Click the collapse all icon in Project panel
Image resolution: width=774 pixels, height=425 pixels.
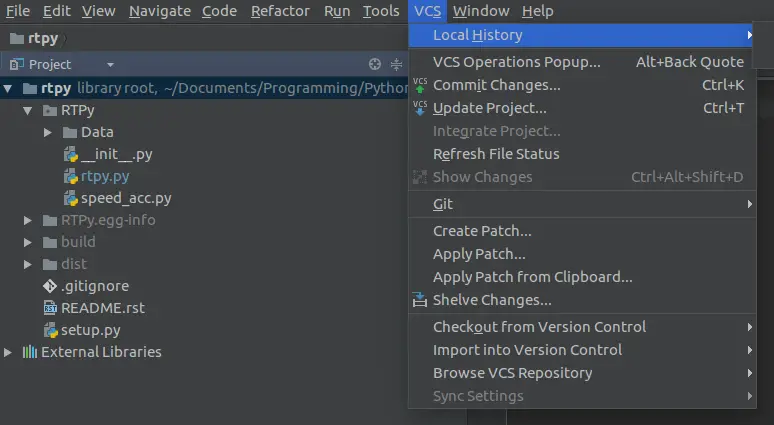point(396,64)
